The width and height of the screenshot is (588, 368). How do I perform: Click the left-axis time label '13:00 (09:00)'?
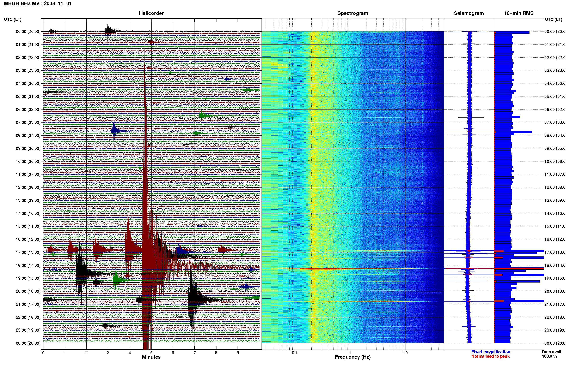point(28,200)
